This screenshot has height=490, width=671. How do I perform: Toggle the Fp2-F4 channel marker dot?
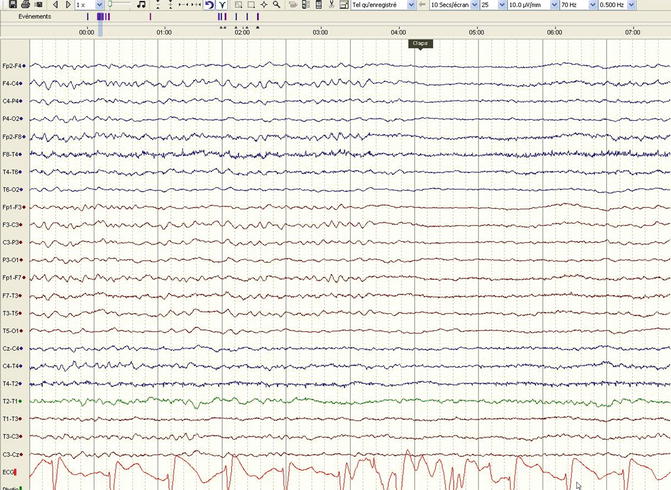(26, 66)
